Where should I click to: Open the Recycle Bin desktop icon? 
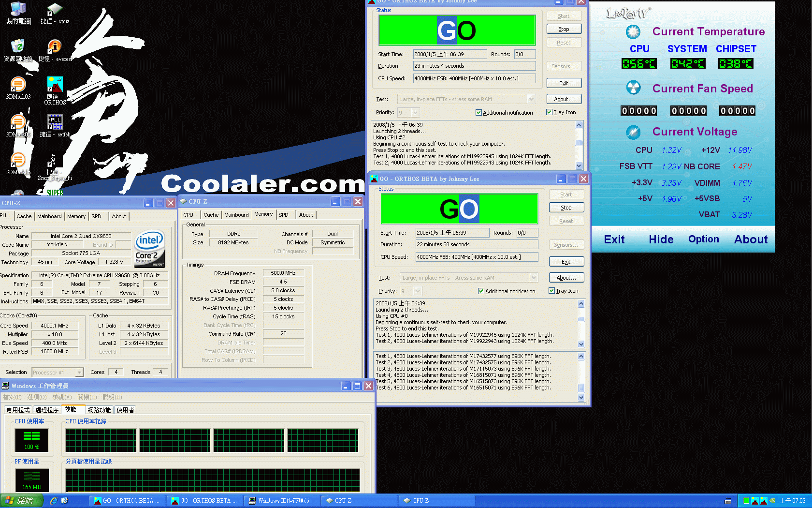(x=18, y=51)
